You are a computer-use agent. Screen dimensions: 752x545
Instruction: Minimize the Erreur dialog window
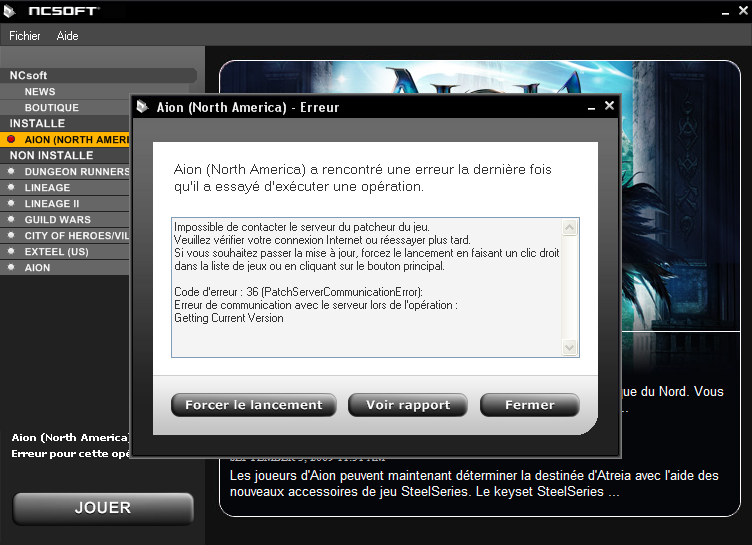[x=592, y=107]
